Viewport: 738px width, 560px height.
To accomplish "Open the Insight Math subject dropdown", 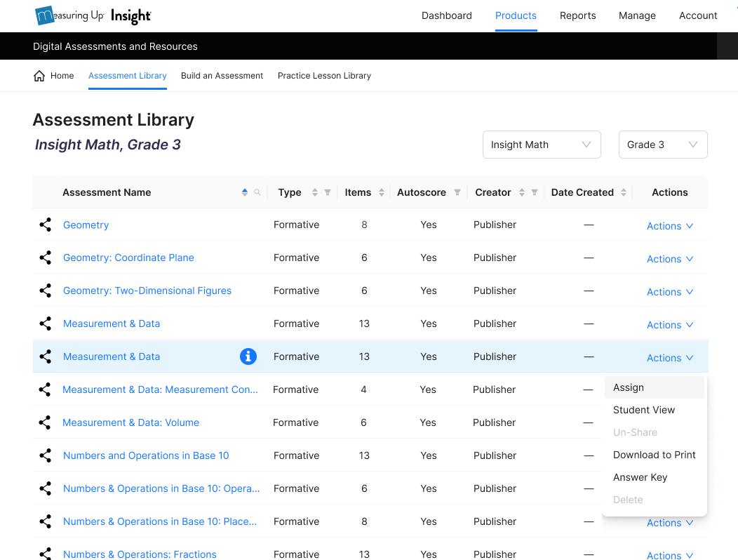I will [x=542, y=145].
